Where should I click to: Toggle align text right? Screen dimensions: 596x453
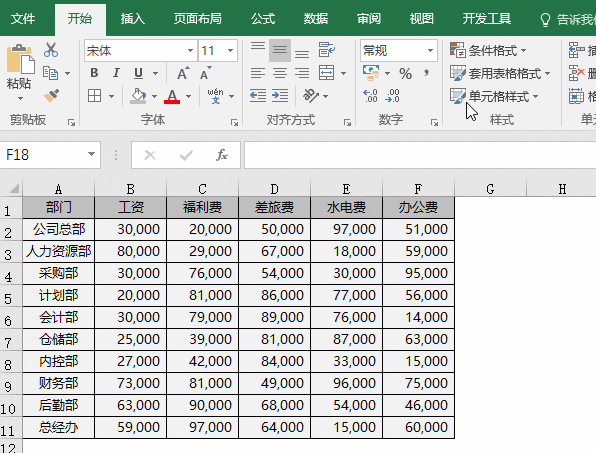(302, 73)
